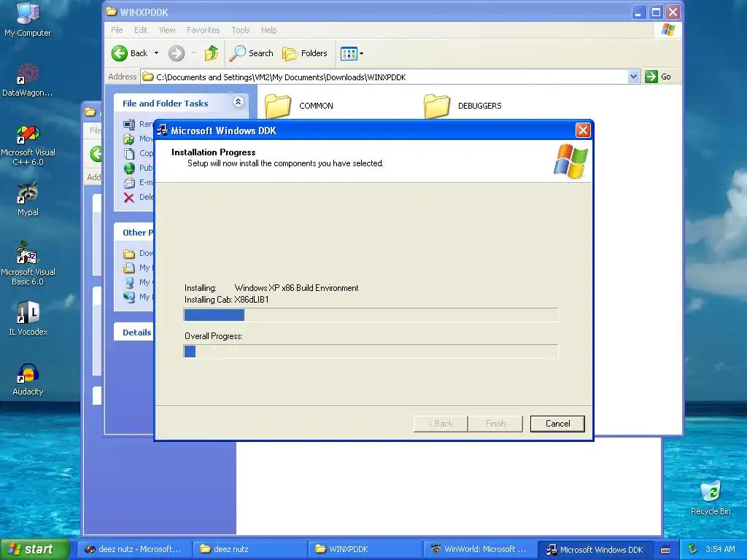The height and width of the screenshot is (560, 747).
Task: Open the Favorites menu
Action: tap(204, 30)
